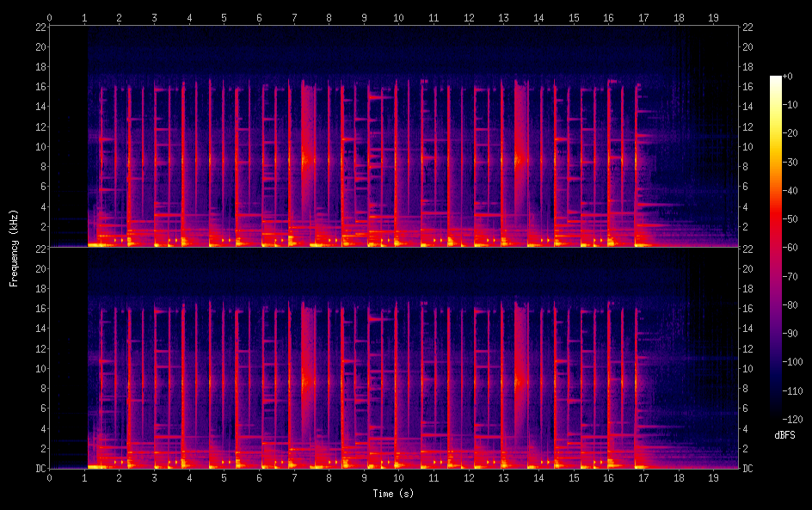Click the 0 second tick on top time axis
This screenshot has height=510, width=812.
click(50, 17)
